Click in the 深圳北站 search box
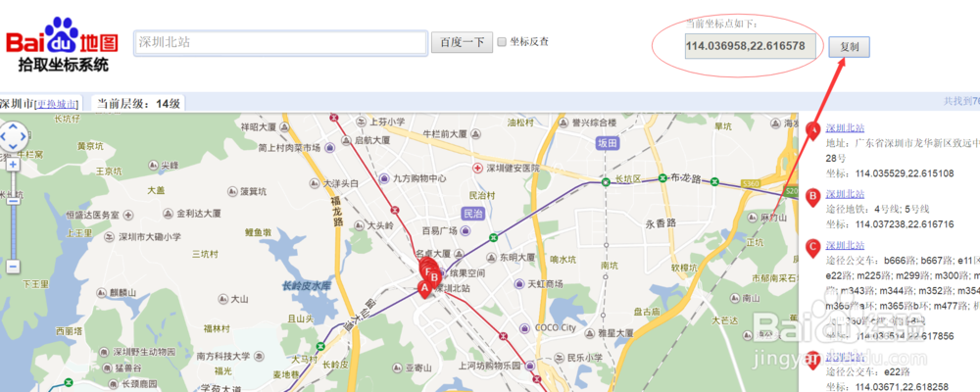 pos(280,42)
